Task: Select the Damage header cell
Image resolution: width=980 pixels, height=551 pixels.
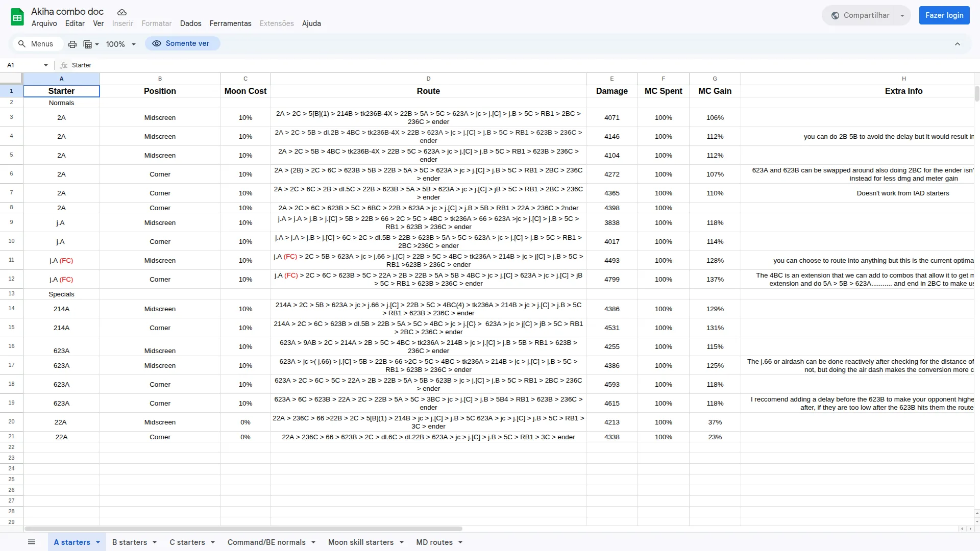Action: (611, 91)
